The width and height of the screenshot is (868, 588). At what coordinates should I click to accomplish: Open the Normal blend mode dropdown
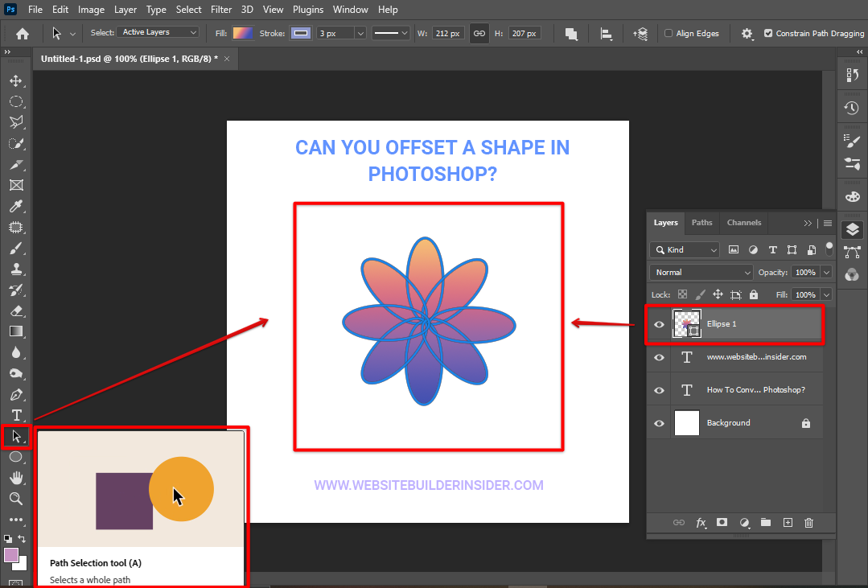(701, 273)
